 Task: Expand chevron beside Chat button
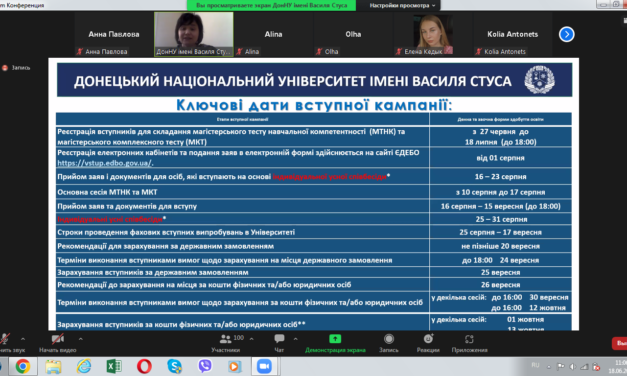(296, 339)
